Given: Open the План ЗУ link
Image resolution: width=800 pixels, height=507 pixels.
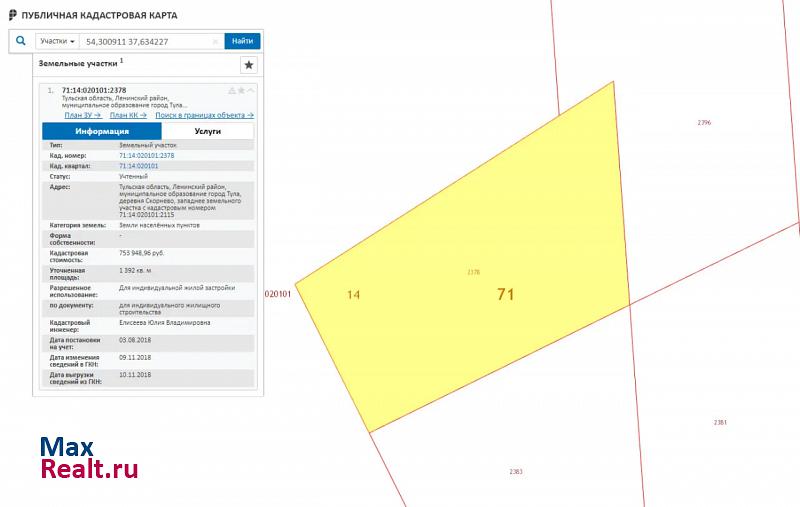Looking at the screenshot, I should coord(82,115).
